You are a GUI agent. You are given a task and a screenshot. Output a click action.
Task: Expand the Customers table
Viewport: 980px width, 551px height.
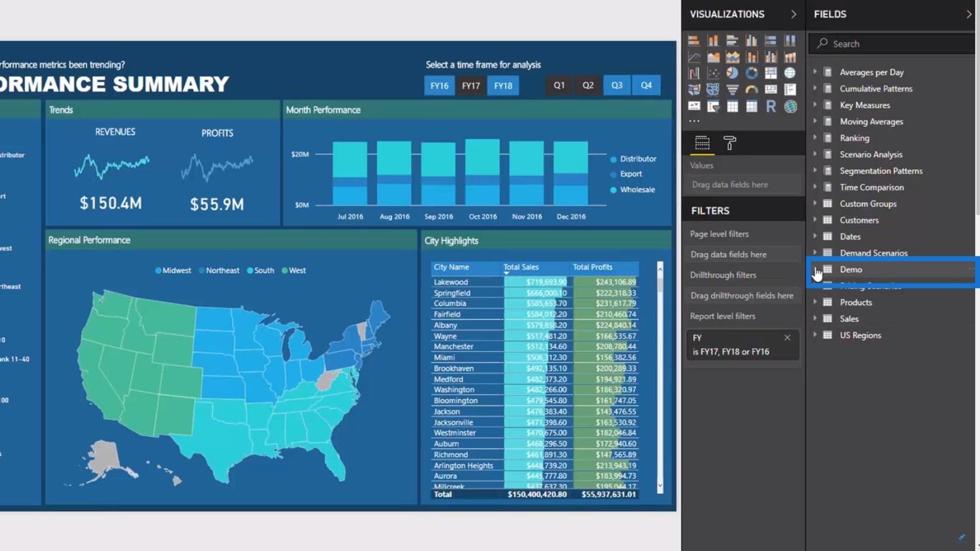(x=815, y=219)
